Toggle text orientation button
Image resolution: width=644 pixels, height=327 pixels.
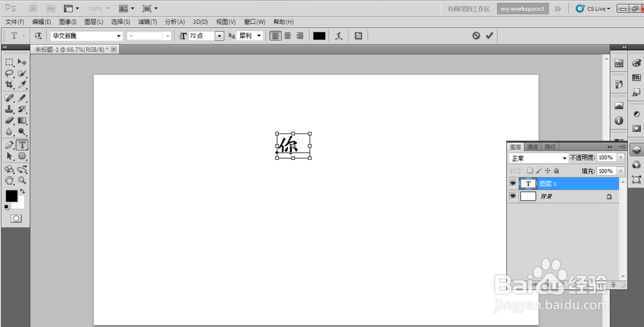[38, 35]
